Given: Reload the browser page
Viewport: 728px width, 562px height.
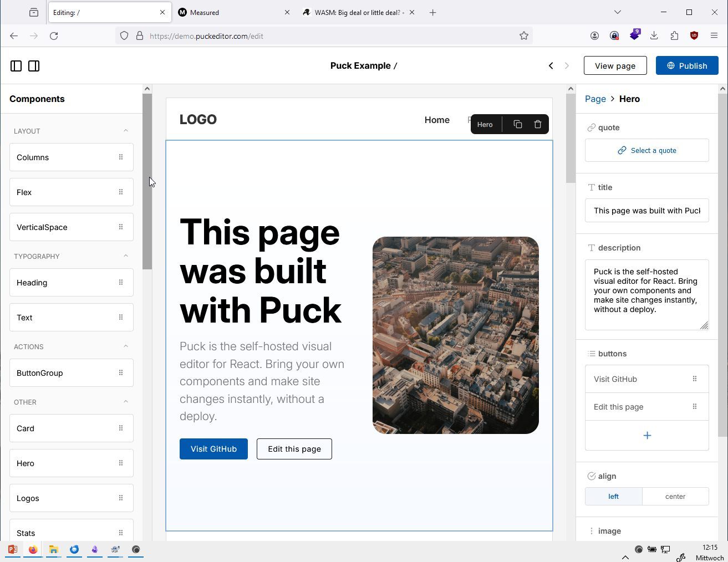Looking at the screenshot, I should click(x=54, y=36).
